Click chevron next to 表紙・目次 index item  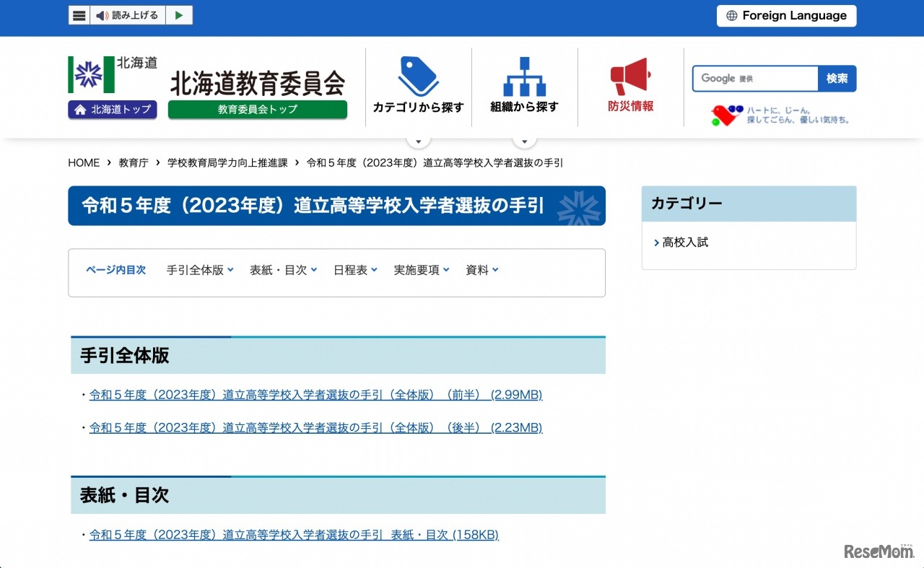314,270
